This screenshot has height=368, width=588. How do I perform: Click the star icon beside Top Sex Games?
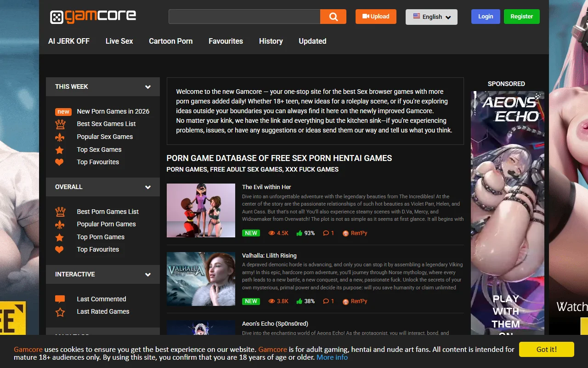(x=60, y=149)
